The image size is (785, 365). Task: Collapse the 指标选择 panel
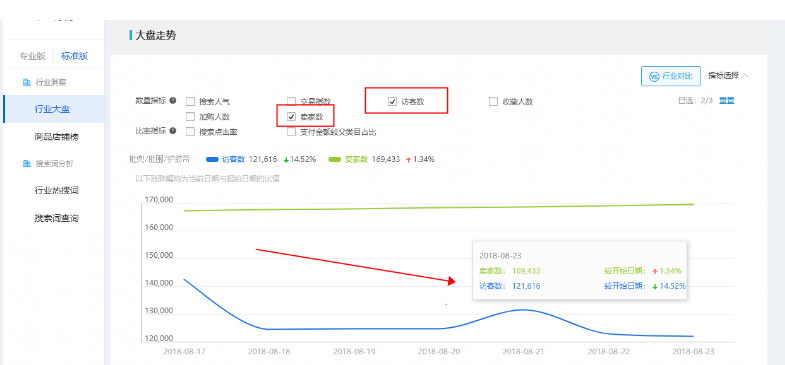(x=728, y=76)
